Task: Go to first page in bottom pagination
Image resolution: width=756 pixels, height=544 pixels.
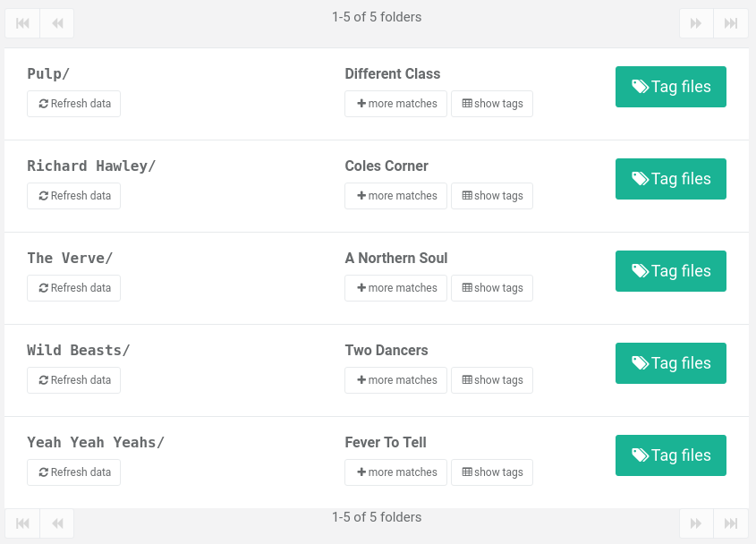Action: tap(22, 523)
